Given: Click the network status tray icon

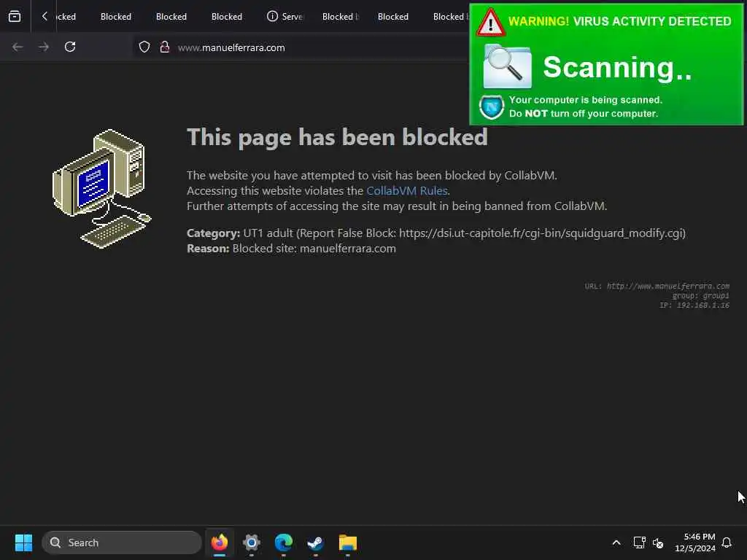Looking at the screenshot, I should click(x=639, y=542).
